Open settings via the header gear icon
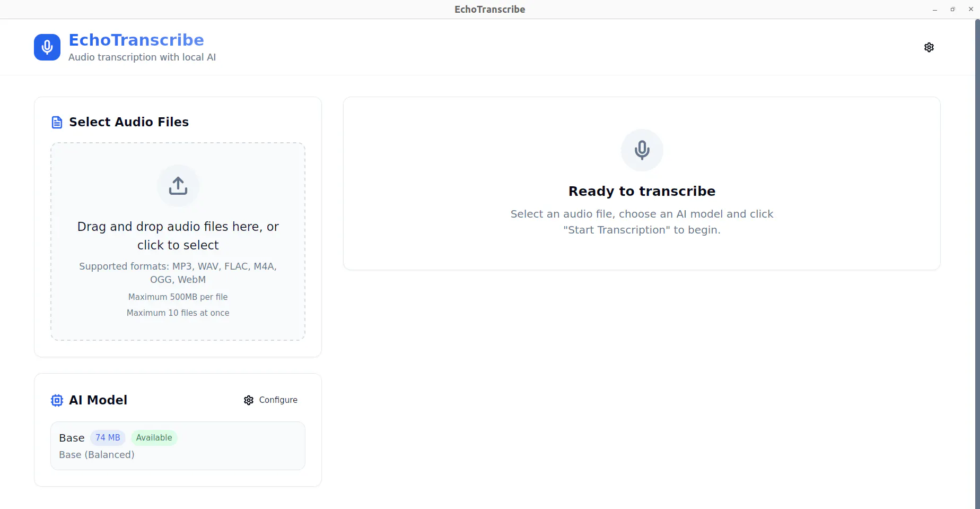 [x=929, y=47]
